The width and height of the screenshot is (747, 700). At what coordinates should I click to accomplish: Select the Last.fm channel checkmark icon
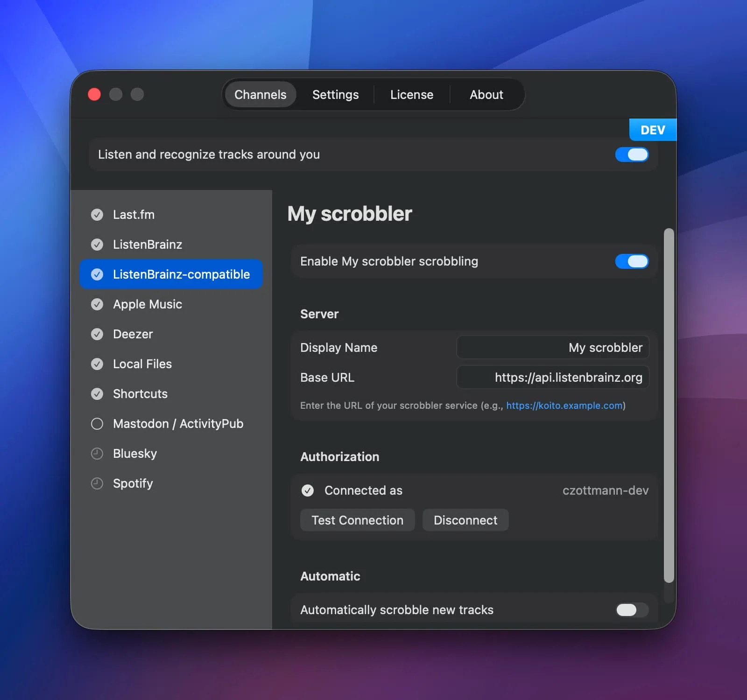tap(97, 215)
